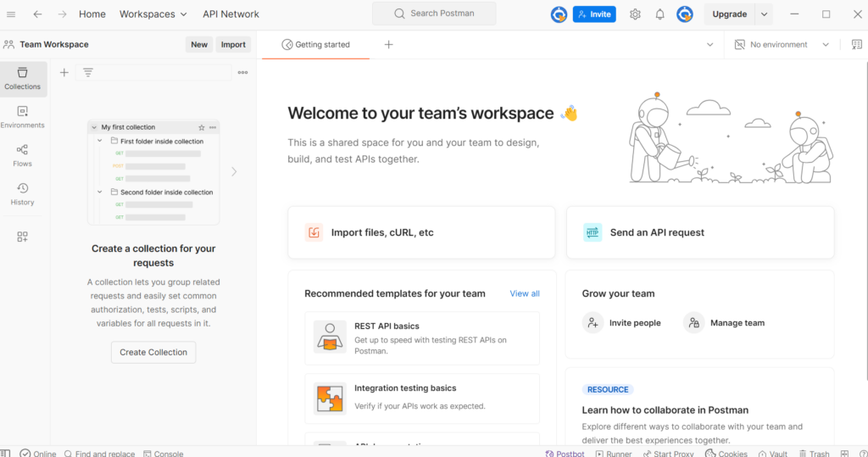Open the environment quick look icon
Image resolution: width=868 pixels, height=457 pixels.
pyautogui.click(x=856, y=44)
